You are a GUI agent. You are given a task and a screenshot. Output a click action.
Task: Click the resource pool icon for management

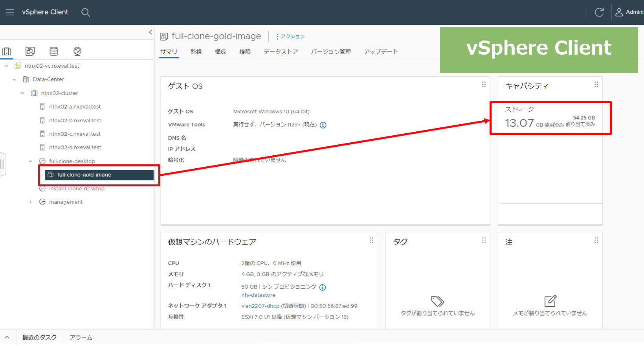tap(42, 202)
